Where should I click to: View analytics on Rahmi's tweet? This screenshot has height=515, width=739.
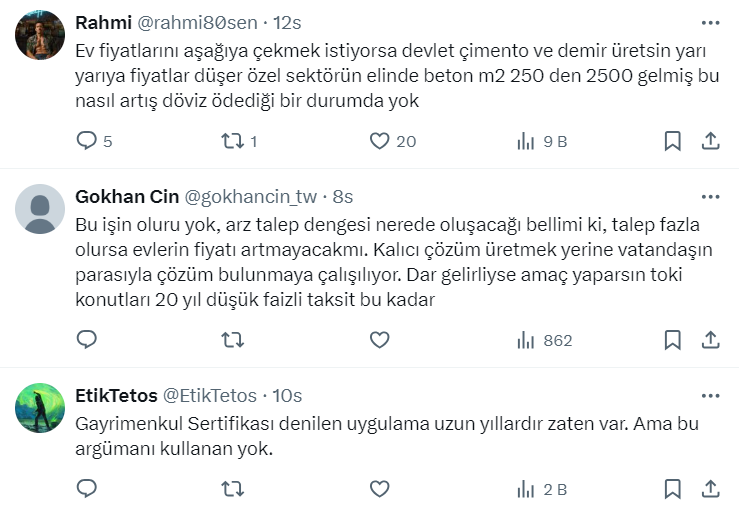point(526,141)
